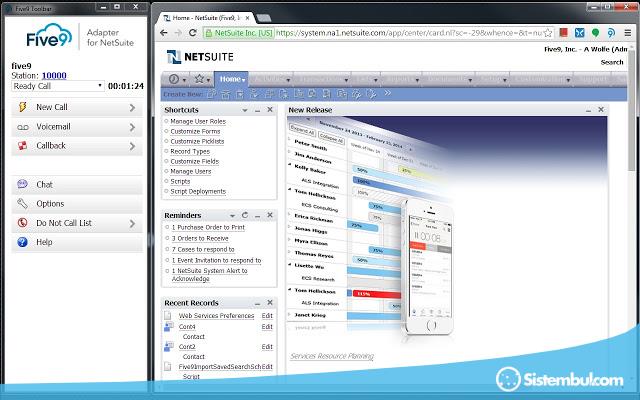Open Customize Picklists shortcut
640x400 pixels.
[x=197, y=141]
